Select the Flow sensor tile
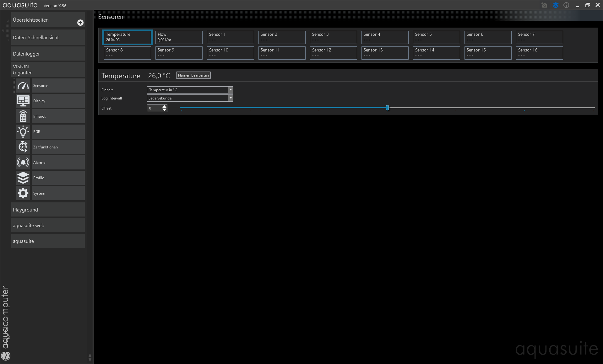The image size is (603, 364). pos(179,37)
